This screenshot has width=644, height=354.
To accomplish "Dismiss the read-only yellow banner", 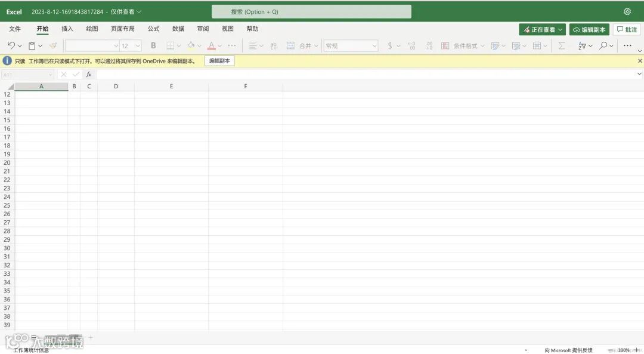I will (x=639, y=61).
